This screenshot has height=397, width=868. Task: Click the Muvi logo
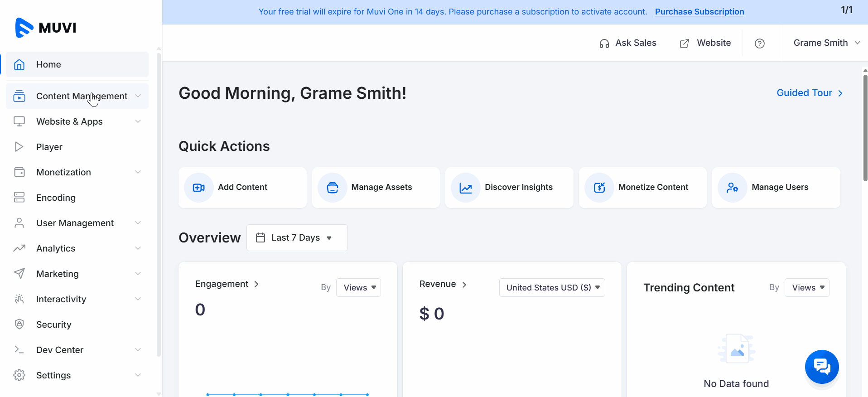46,28
